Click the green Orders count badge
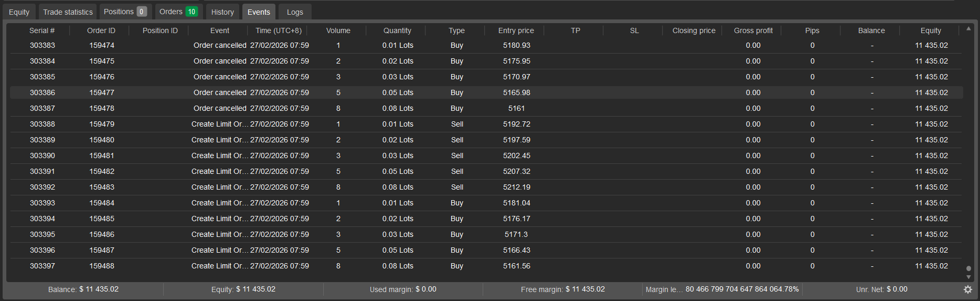Image resolution: width=980 pixels, height=301 pixels. (191, 12)
